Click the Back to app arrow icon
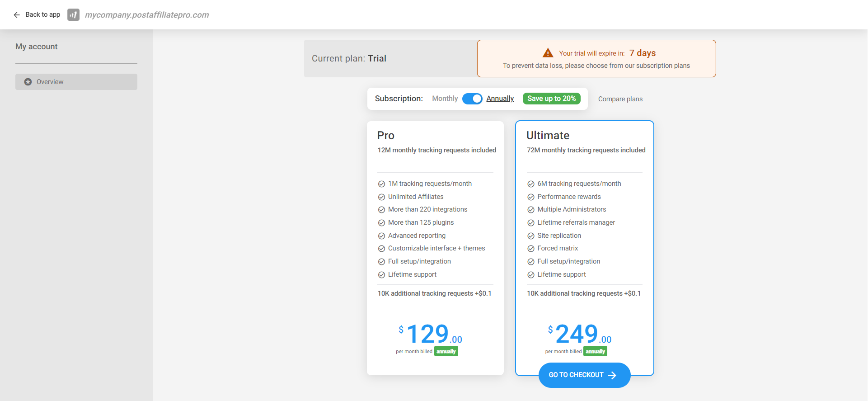 [x=17, y=15]
